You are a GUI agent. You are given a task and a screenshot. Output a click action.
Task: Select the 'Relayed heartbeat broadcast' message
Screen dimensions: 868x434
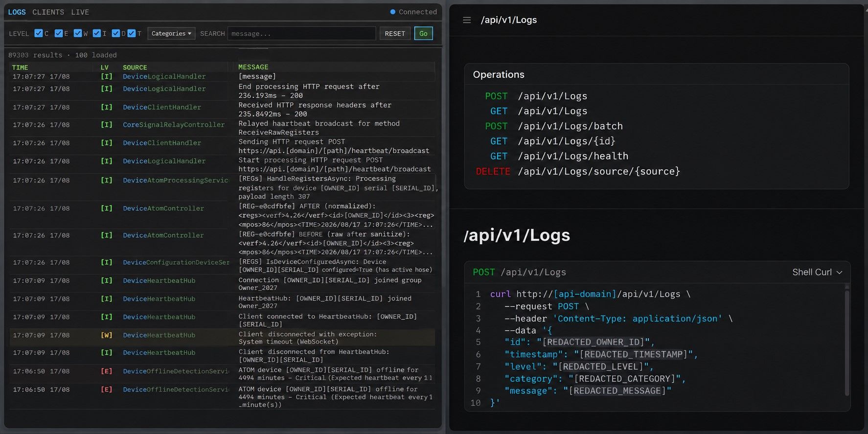319,128
